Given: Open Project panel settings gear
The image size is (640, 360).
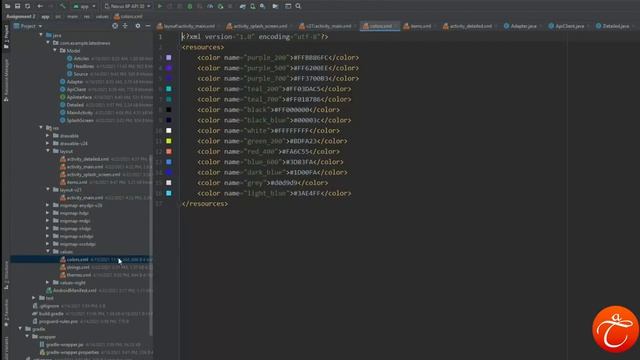Looking at the screenshot, I should 138,26.
